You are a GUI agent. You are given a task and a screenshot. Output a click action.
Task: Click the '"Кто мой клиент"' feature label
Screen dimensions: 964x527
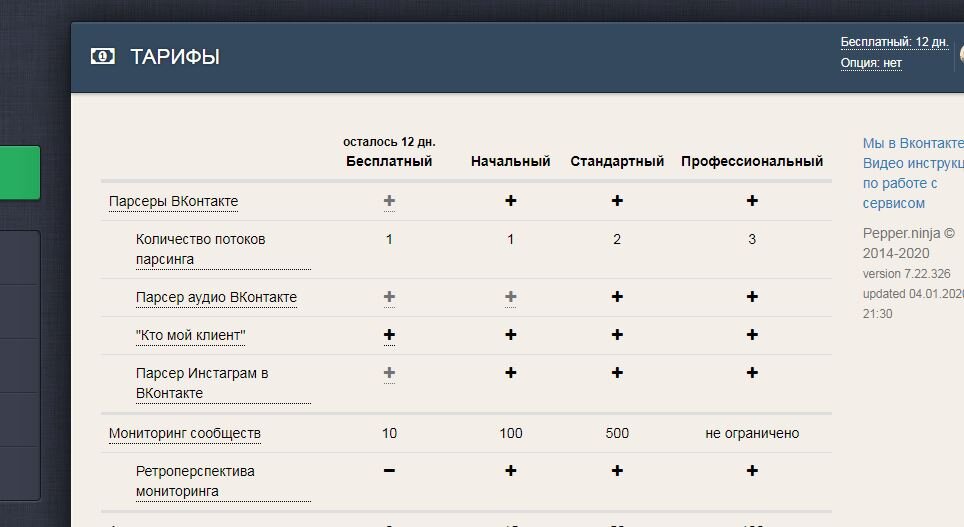(191, 336)
